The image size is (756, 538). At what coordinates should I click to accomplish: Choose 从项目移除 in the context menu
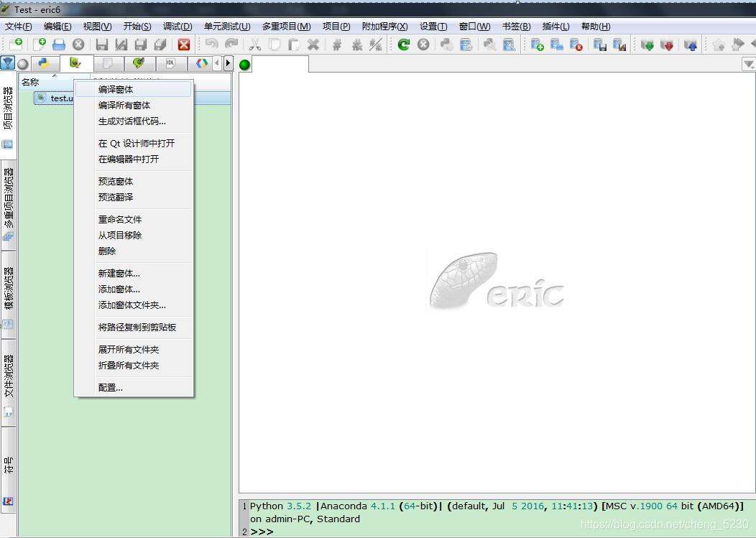click(134, 236)
